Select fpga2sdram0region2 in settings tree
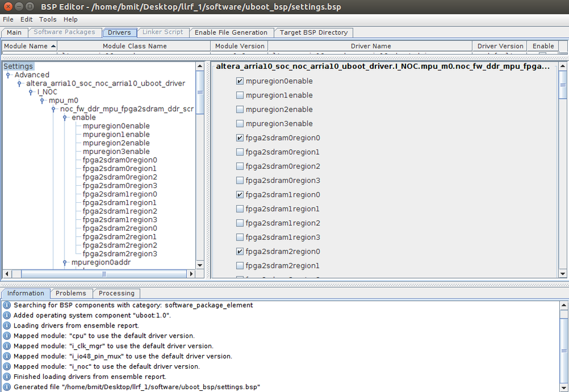 click(x=120, y=177)
